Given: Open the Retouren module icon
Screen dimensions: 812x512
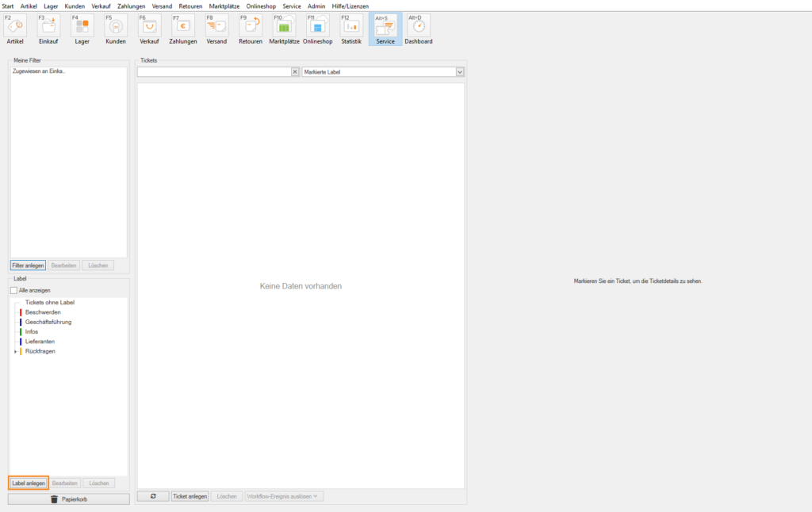Looking at the screenshot, I should pos(251,26).
